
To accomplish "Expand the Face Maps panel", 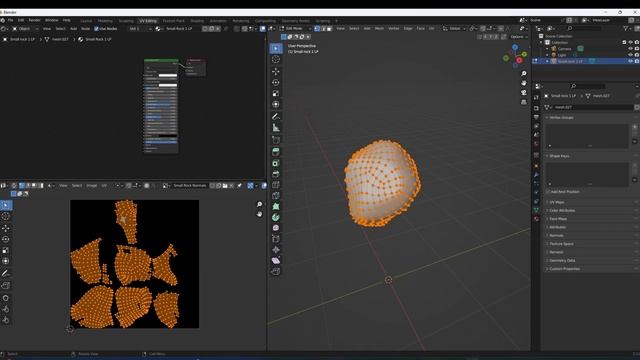I will 558,219.
